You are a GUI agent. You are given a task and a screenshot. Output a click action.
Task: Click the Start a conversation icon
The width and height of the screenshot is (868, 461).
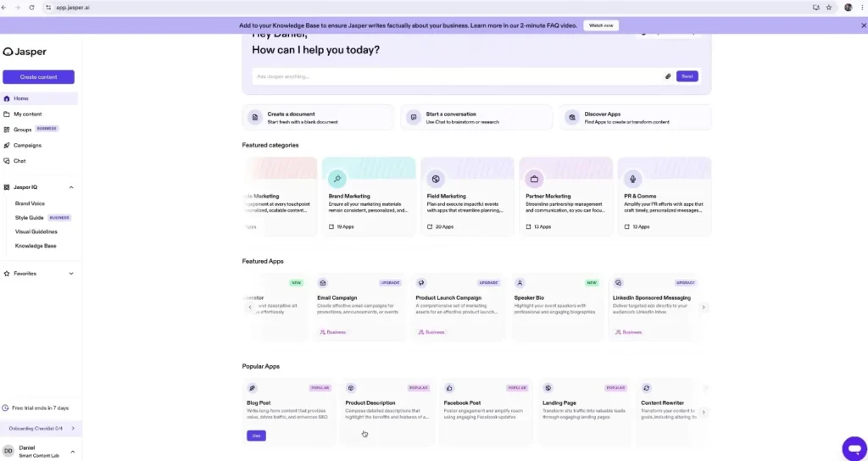tap(413, 117)
